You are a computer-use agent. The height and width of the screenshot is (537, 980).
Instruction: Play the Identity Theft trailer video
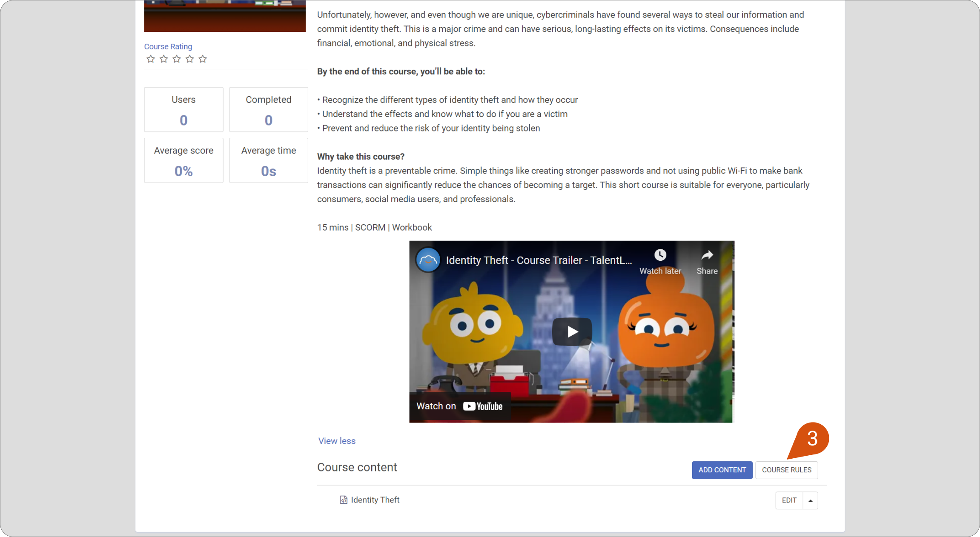pos(572,331)
